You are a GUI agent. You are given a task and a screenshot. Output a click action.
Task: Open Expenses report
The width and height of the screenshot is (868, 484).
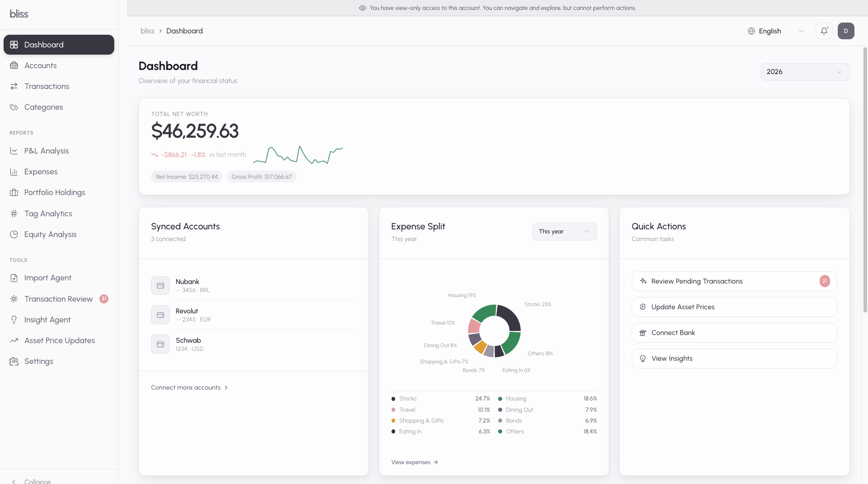pos(59,172)
